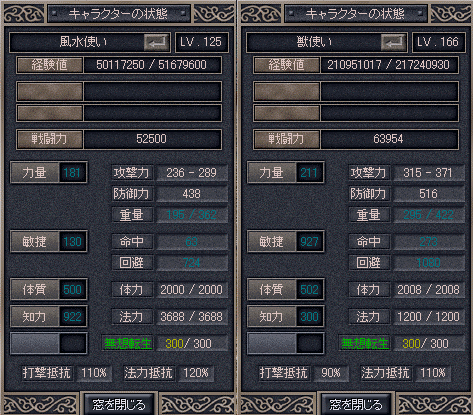Click the left 打撃抵抗 label
The image size is (473, 415).
click(x=47, y=373)
